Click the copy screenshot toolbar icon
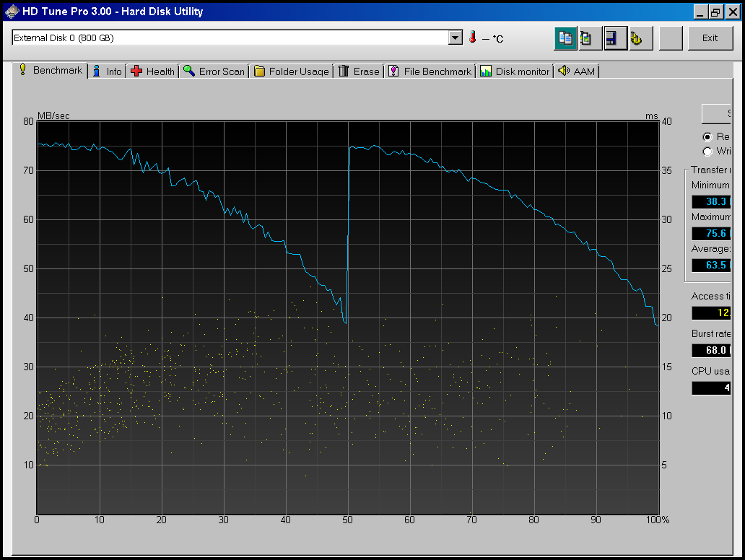 click(590, 38)
